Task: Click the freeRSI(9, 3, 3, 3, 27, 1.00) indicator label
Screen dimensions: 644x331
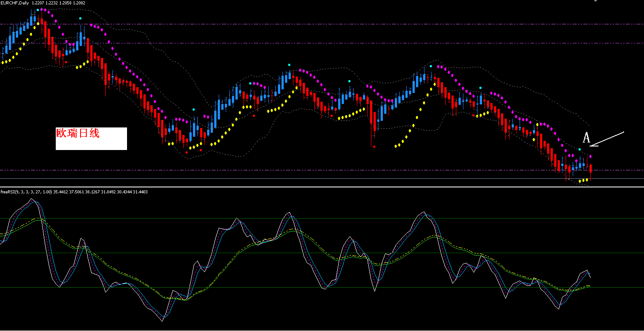Action: [x=26, y=192]
